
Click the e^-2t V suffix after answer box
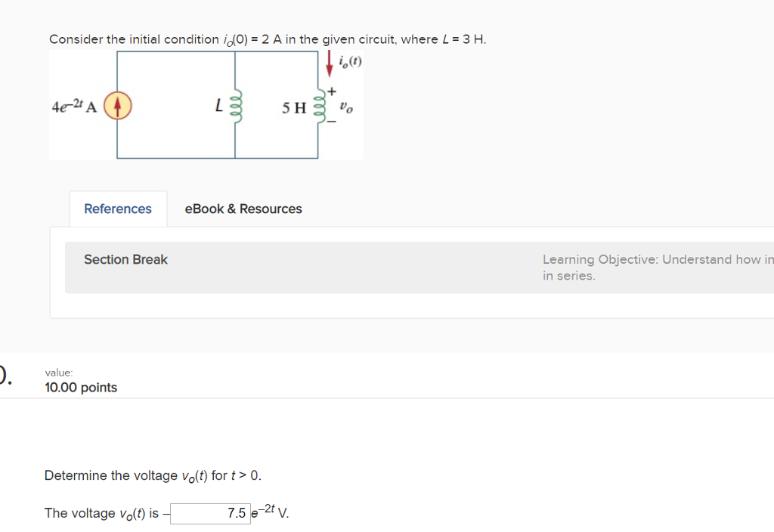pos(270,512)
